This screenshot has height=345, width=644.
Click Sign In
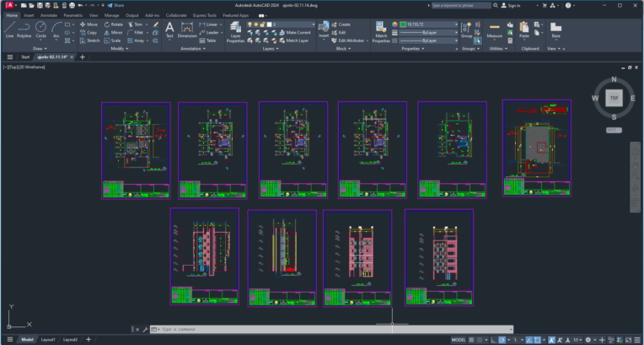tap(511, 6)
